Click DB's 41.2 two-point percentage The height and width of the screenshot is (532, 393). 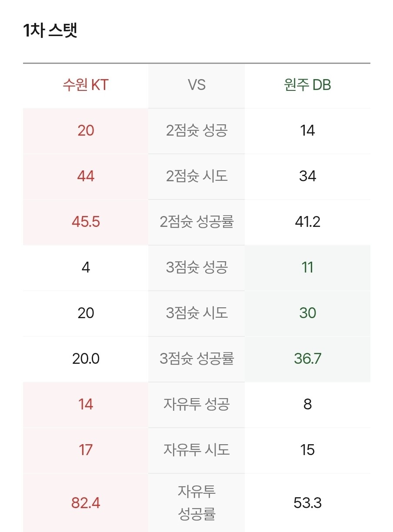click(307, 222)
